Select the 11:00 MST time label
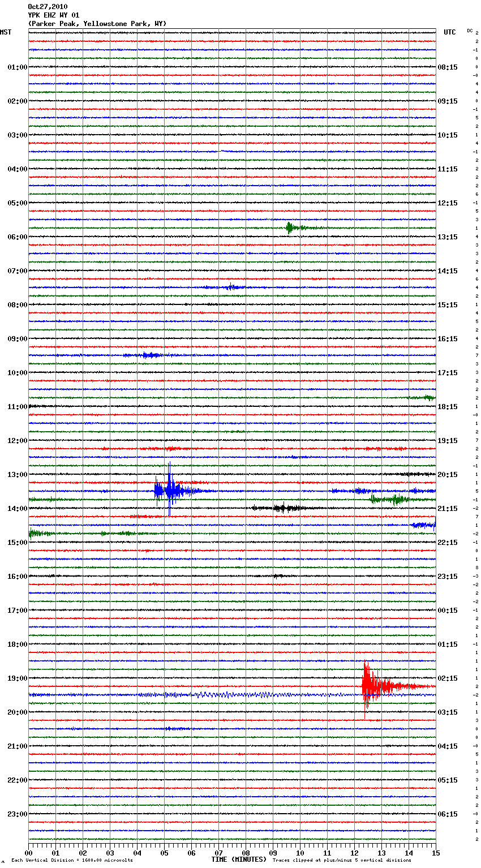 [17, 407]
